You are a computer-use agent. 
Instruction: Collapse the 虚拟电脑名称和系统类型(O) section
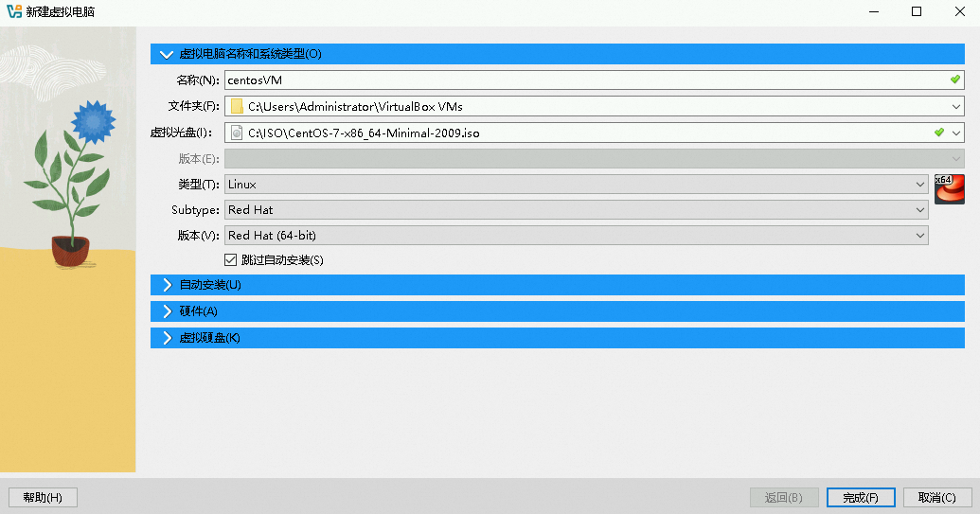[558, 54]
